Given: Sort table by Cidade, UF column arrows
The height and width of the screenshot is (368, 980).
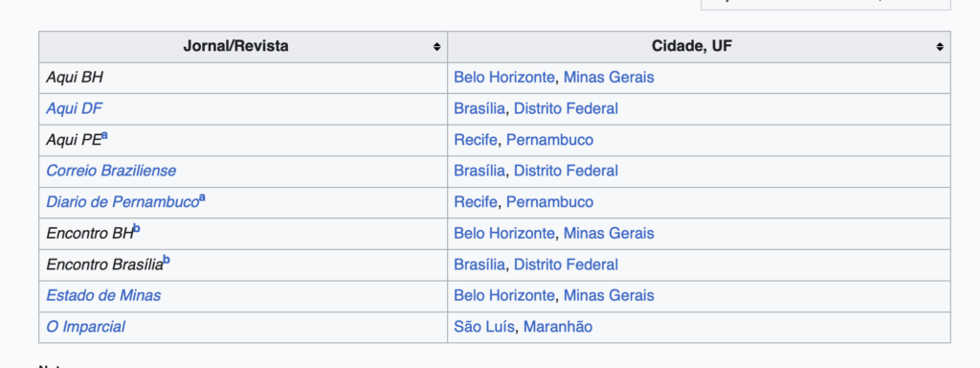Looking at the screenshot, I should tap(940, 47).
